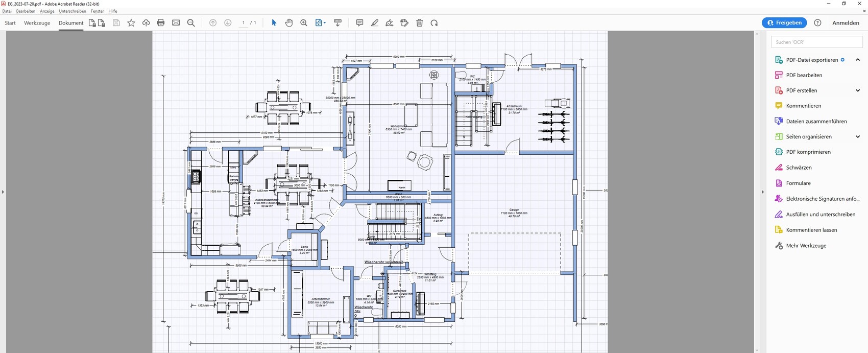868x353 pixels.
Task: Open the Anzeige menu
Action: pos(47,11)
